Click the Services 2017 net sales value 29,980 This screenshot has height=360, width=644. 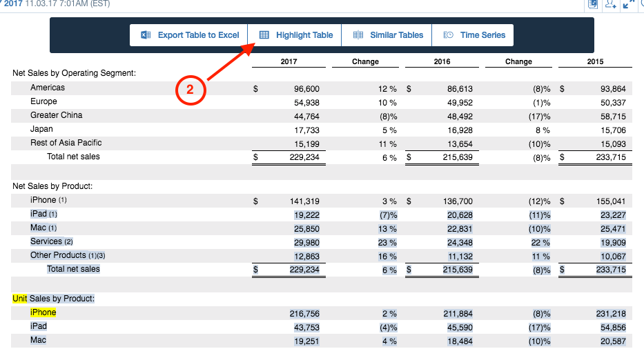[306, 243]
